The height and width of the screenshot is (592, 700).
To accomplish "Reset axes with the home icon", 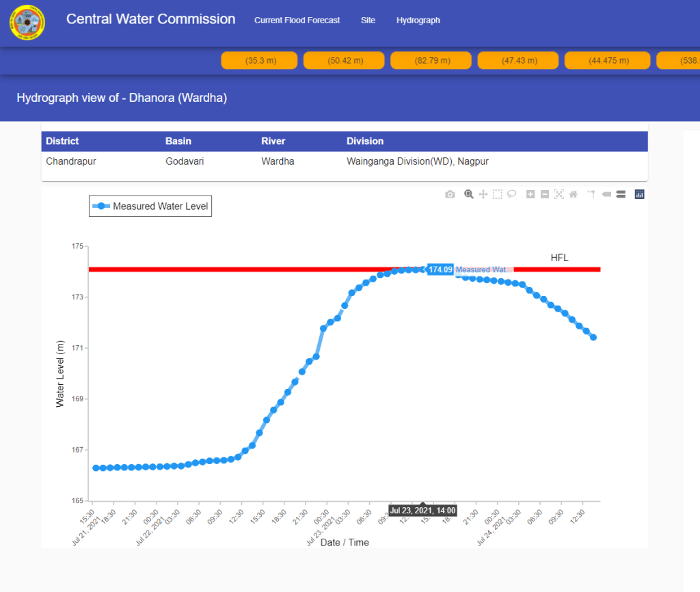I will coord(574,195).
